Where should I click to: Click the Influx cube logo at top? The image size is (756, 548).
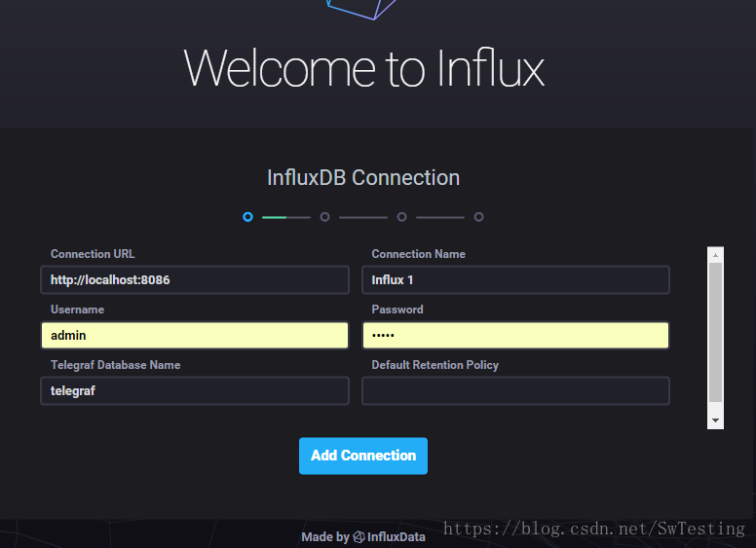[x=361, y=9]
